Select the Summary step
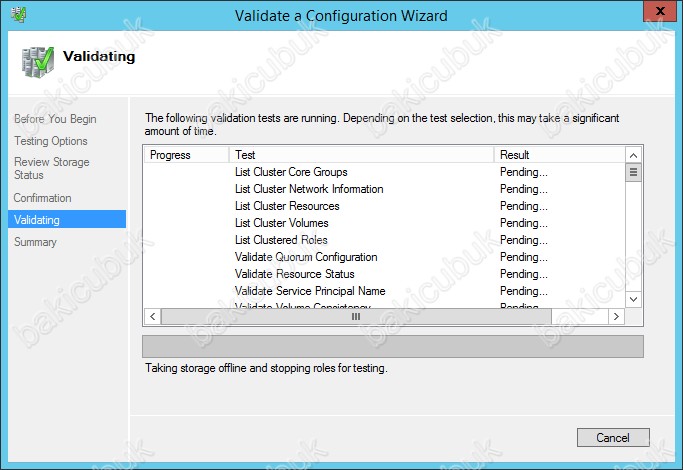Viewport: 683px width, 470px height. pyautogui.click(x=35, y=242)
